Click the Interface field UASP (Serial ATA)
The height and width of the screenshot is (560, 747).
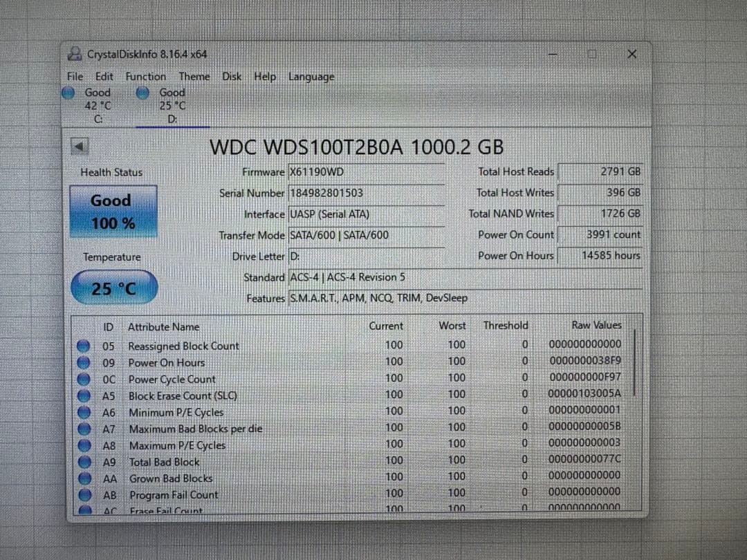point(366,214)
